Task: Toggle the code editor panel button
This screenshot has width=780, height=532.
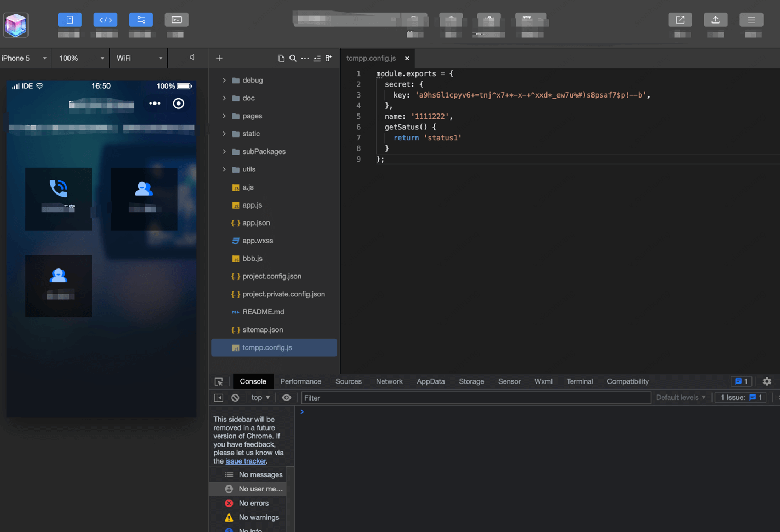Action: [x=105, y=20]
